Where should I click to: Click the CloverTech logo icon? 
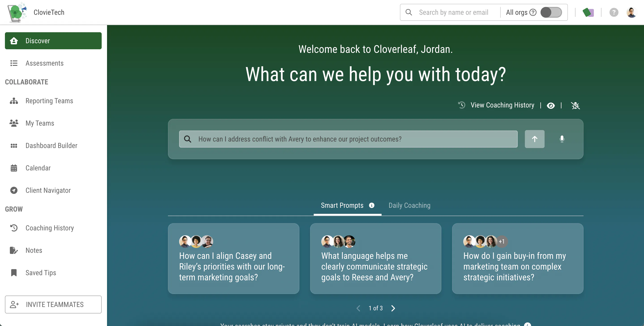pos(17,12)
